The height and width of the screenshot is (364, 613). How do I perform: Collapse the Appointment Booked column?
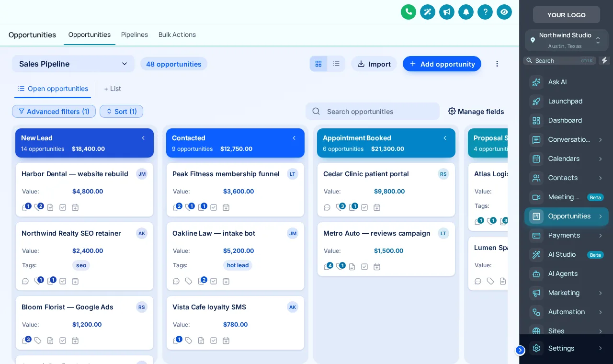pyautogui.click(x=445, y=138)
